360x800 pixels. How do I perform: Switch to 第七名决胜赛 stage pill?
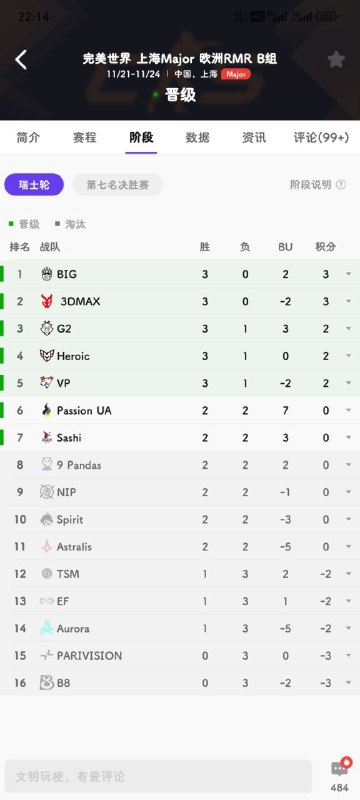[x=118, y=185]
